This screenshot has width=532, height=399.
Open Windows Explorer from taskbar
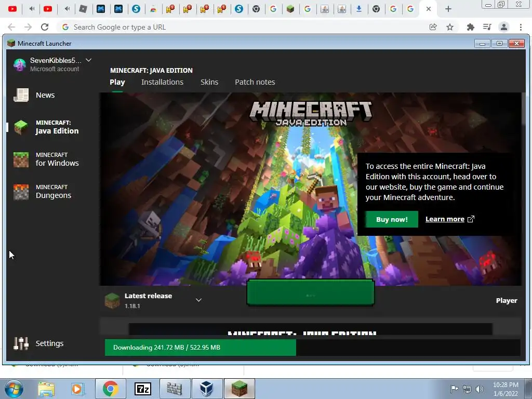tap(46, 389)
